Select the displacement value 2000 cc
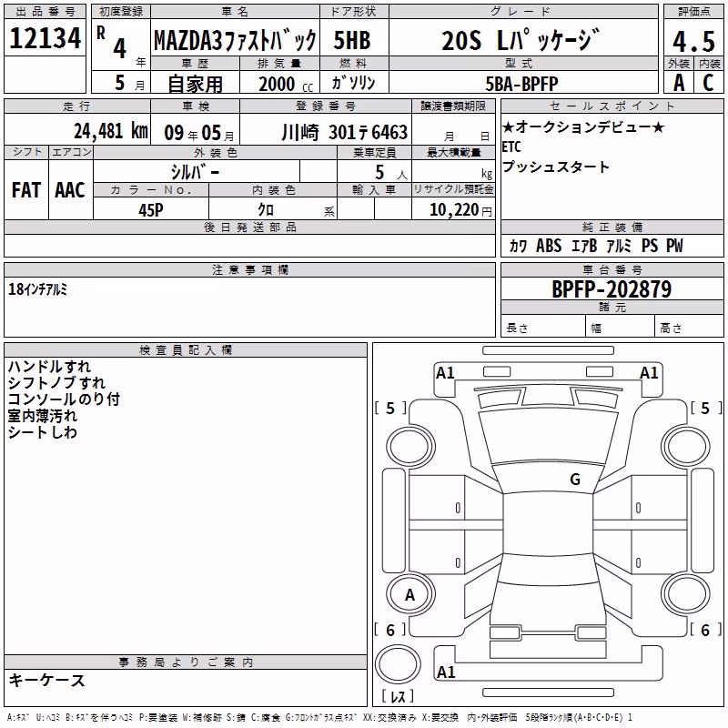This screenshot has height=728, width=728. tap(286, 84)
